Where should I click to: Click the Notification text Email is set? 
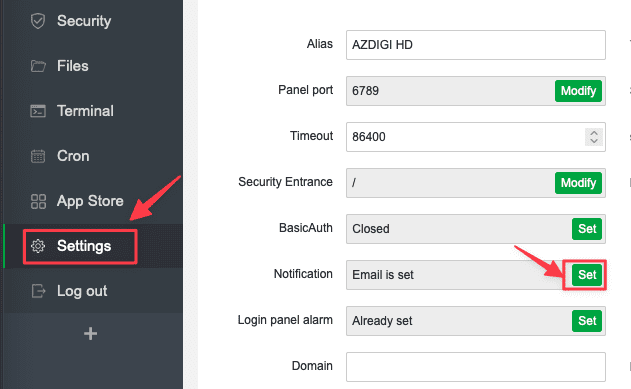pos(383,275)
